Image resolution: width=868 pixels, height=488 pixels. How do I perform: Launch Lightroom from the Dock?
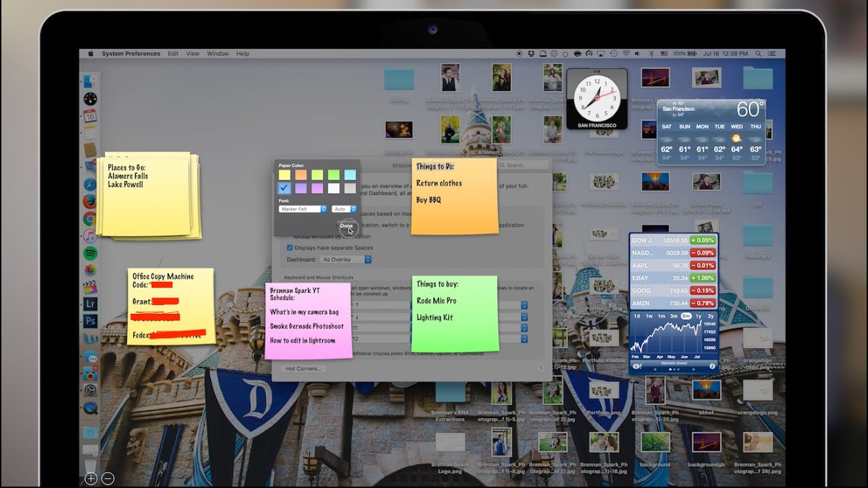click(x=90, y=304)
